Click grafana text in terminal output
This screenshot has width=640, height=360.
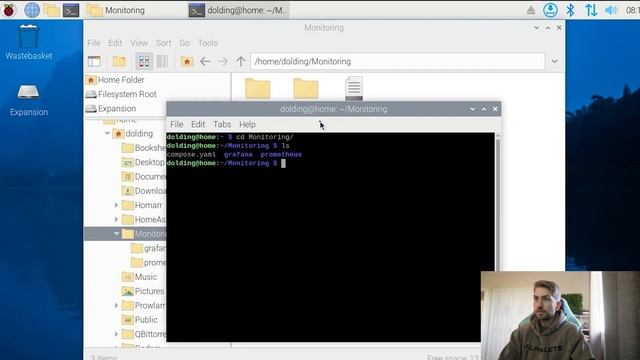tap(238, 155)
